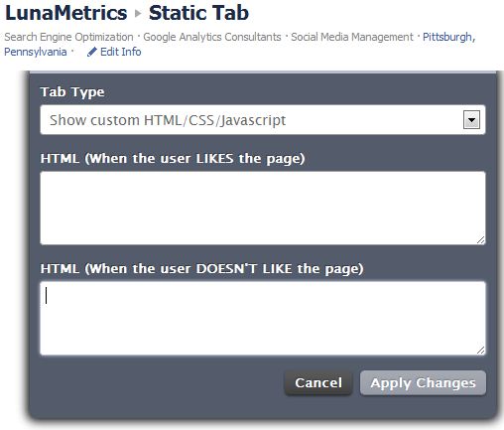Click the resize grip of the LIKES textarea
This screenshot has height=430, width=504.
point(480,240)
